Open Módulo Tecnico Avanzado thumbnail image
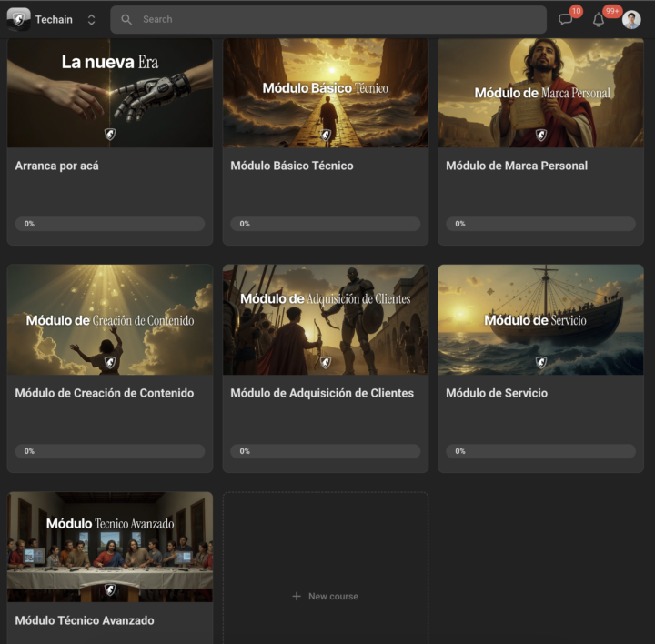This screenshot has height=644, width=655. click(x=110, y=547)
